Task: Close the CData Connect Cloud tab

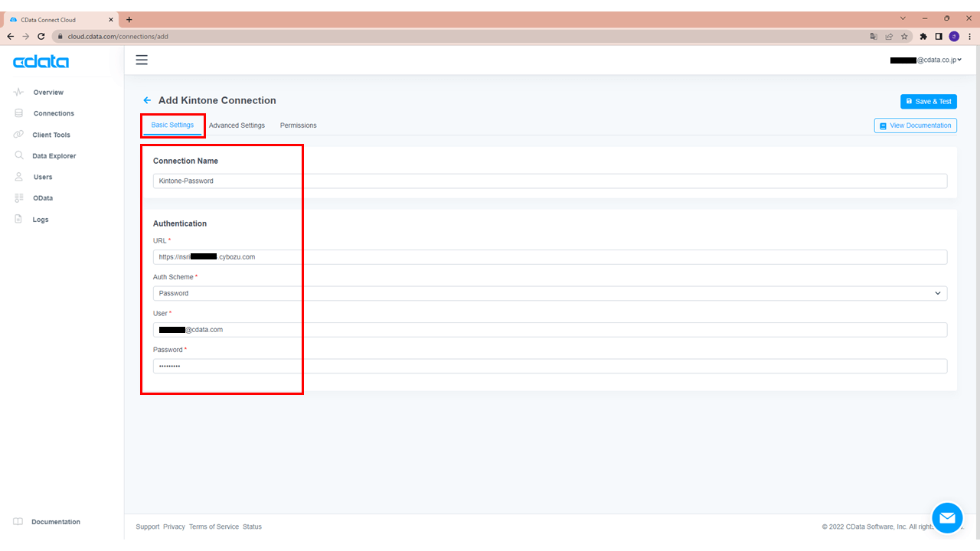Action: click(112, 19)
